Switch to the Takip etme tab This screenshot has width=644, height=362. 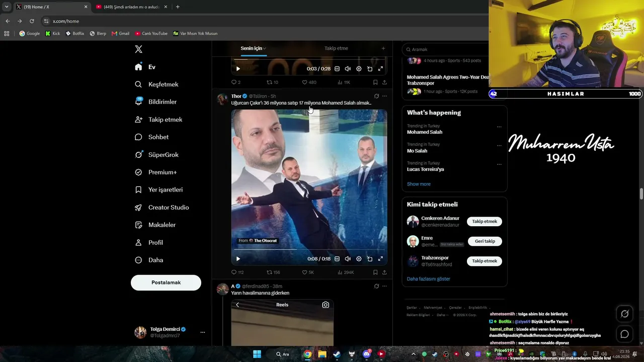coord(336,48)
